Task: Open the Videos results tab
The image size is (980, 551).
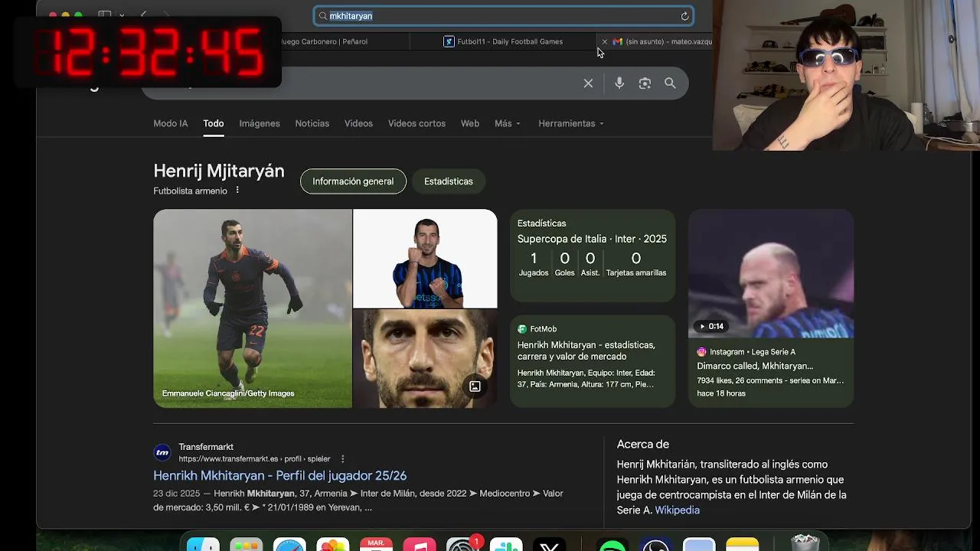Action: 358,123
